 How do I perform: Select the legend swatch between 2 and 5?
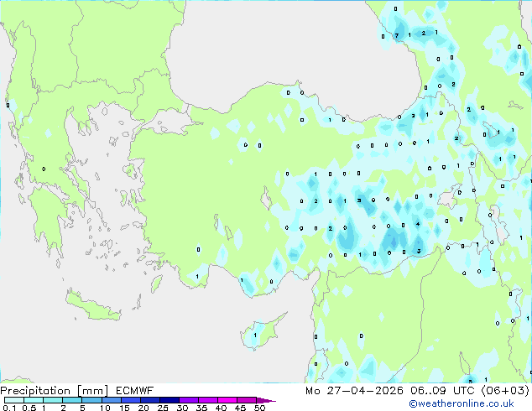click(x=72, y=400)
